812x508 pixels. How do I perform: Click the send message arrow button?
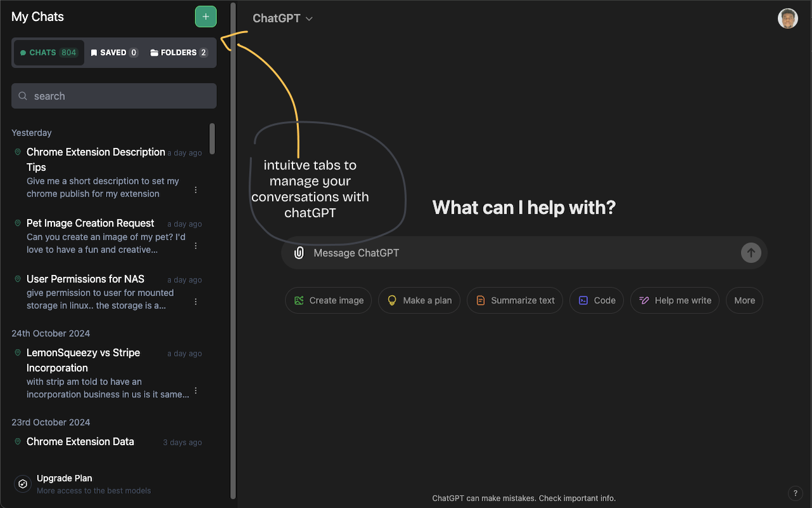coord(751,253)
